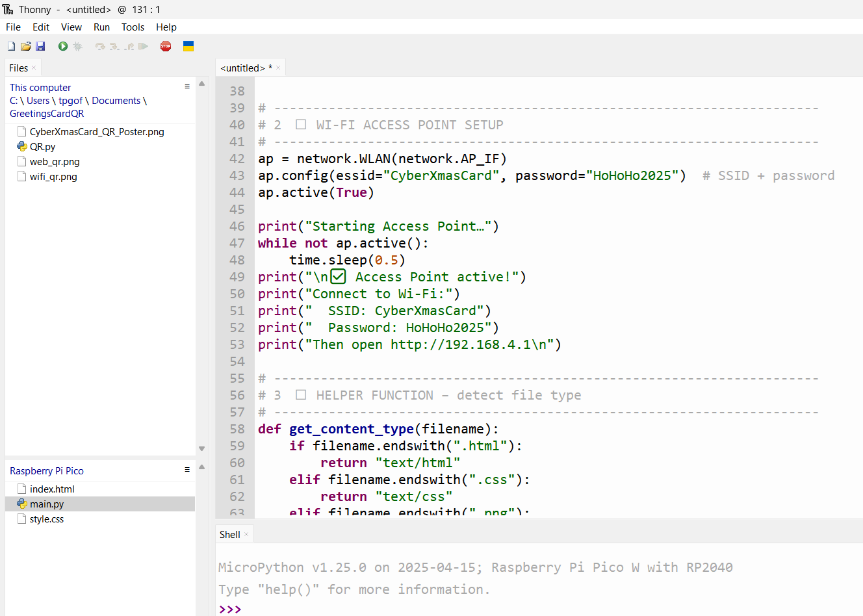Click the Thonny logo in the title bar
Screen dimensions: 863x616
(8, 9)
